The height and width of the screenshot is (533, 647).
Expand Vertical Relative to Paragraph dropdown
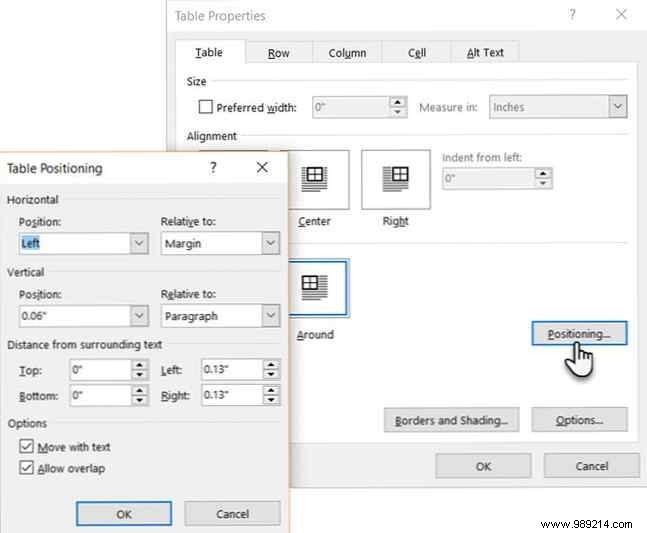pos(271,316)
